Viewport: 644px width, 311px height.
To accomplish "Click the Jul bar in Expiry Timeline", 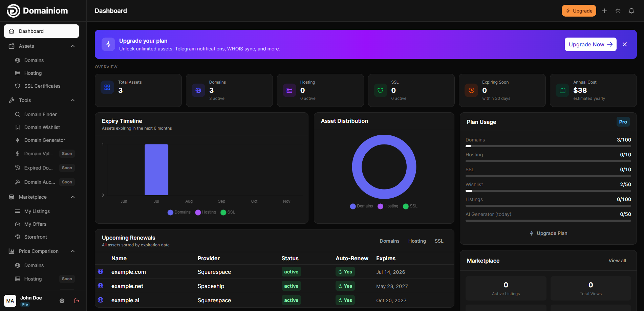I will point(156,170).
